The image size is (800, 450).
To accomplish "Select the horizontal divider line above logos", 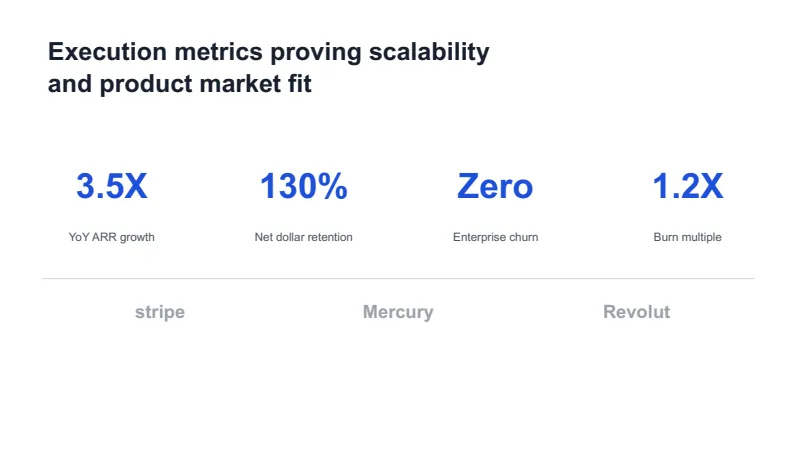I will [398, 279].
